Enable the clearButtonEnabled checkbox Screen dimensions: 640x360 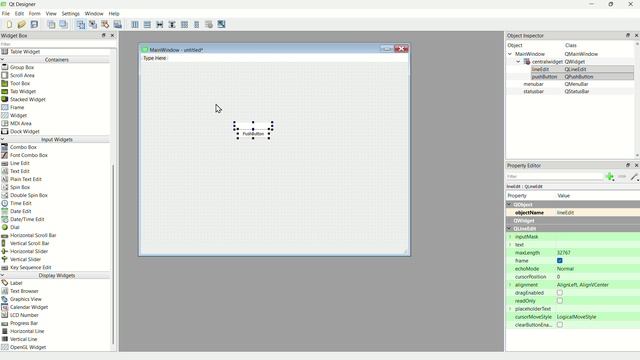[560, 325]
